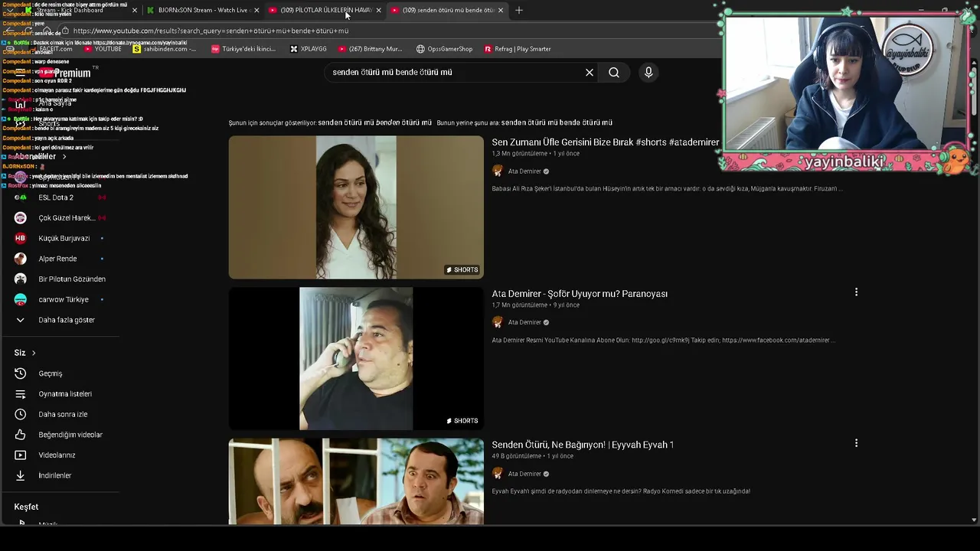This screenshot has width=980, height=551.
Task: Clear the YouTube search box with the X
Action: click(590, 72)
